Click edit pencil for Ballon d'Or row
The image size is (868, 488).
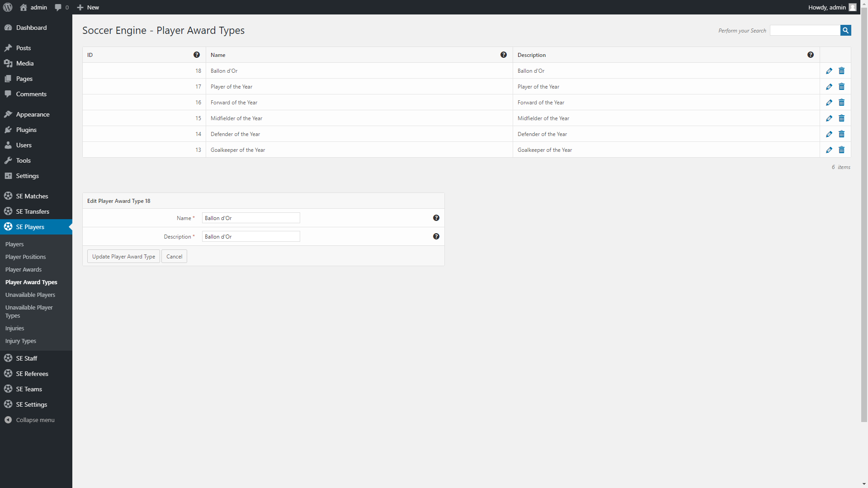[x=829, y=71]
